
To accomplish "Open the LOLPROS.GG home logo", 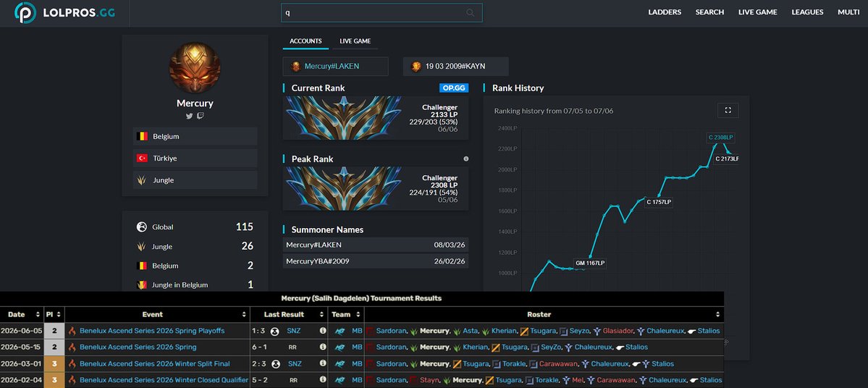I will (x=64, y=13).
